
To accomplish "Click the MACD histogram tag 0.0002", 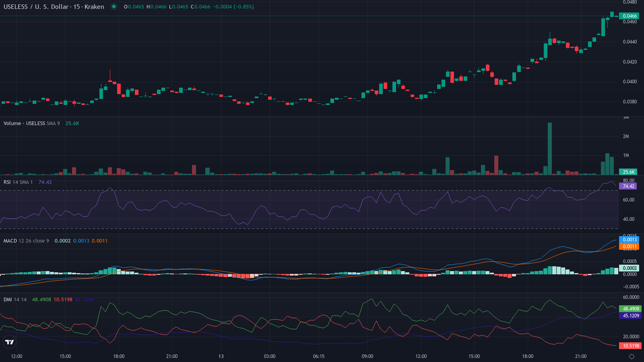I will click(628, 268).
